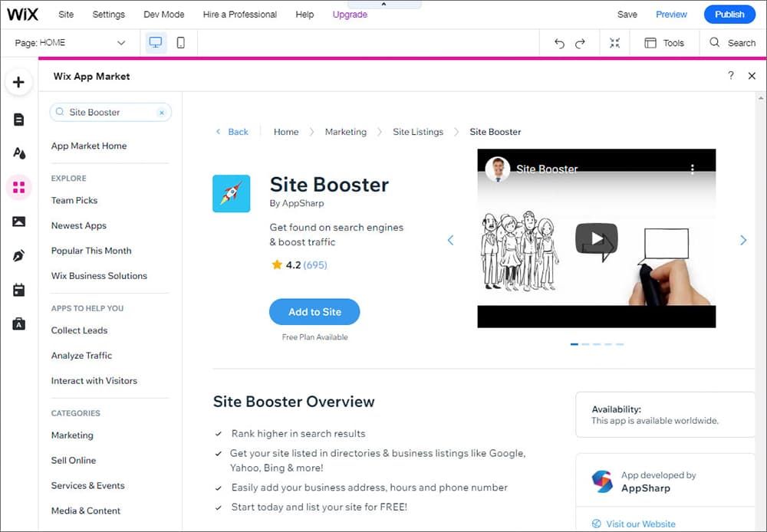767x532 pixels.
Task: Open the Bookings calendar sidebar icon
Action: click(18, 290)
